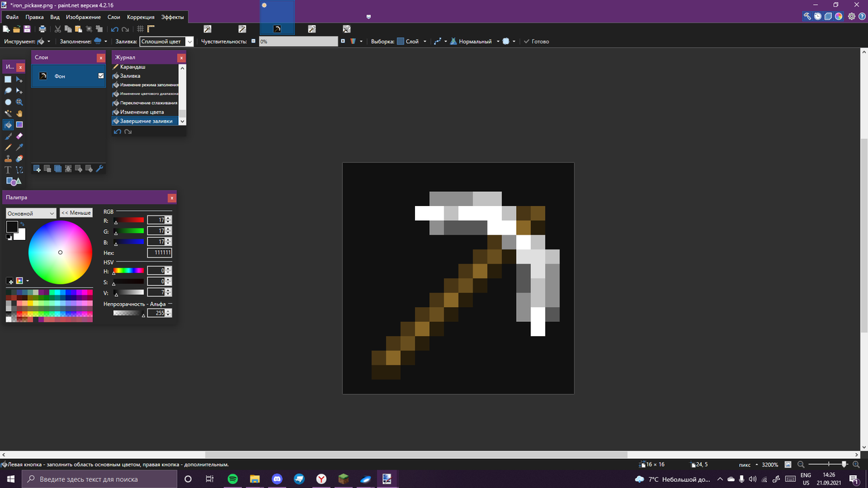Toggle pixel grid icon in toolbar
Image resolution: width=868 pixels, height=488 pixels.
tap(140, 29)
